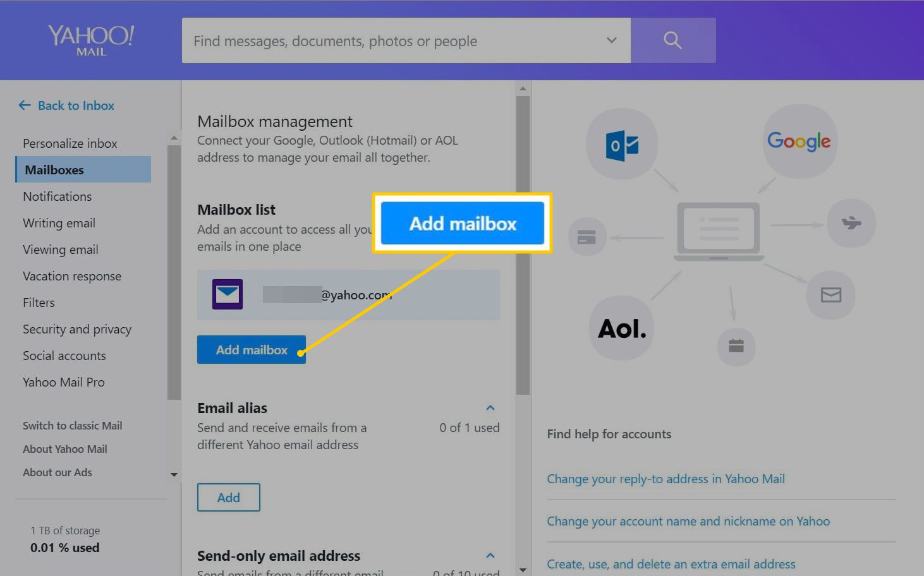Click the Add mailbox button below the yahoo.com mailbox

[252, 350]
